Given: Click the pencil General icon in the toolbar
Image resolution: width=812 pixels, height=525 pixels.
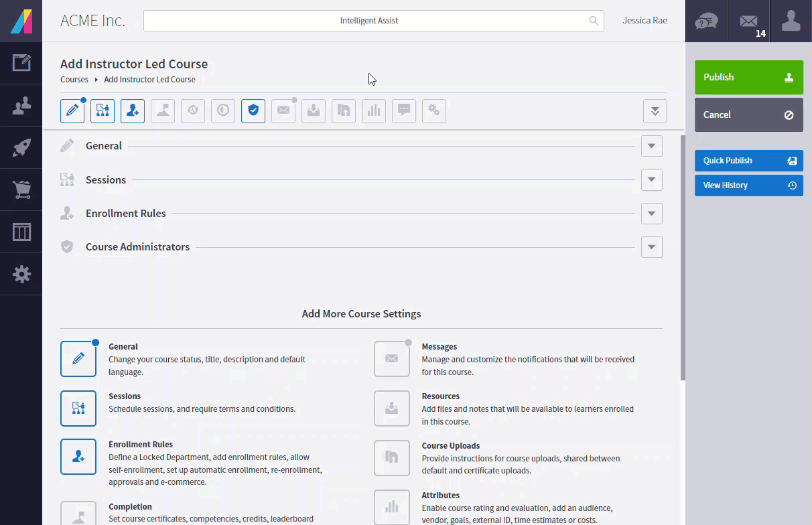Looking at the screenshot, I should tap(72, 110).
